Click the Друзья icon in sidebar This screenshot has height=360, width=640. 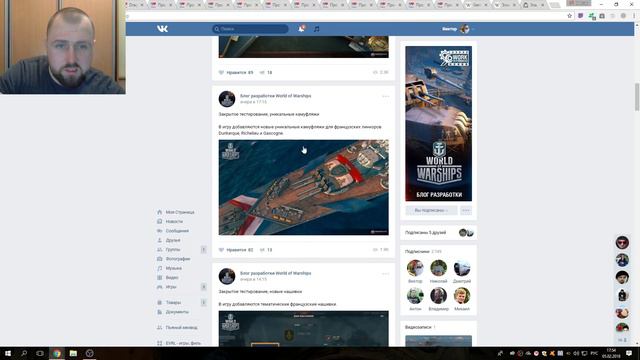click(160, 240)
